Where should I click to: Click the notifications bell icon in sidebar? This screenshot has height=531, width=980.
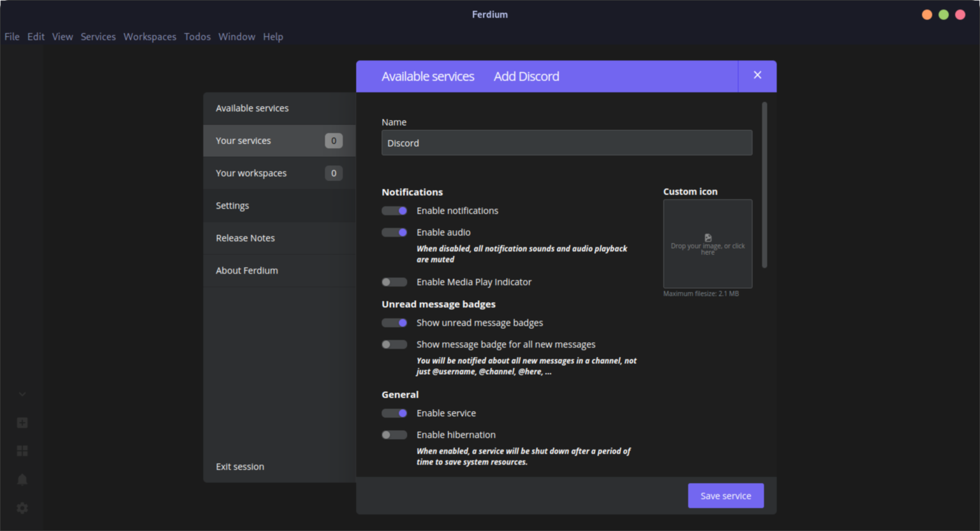coord(22,479)
